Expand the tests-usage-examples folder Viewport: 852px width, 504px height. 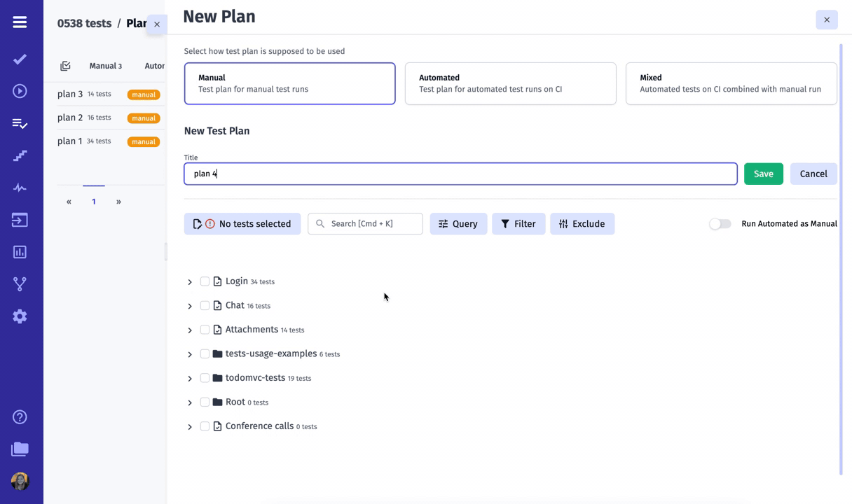pyautogui.click(x=190, y=354)
